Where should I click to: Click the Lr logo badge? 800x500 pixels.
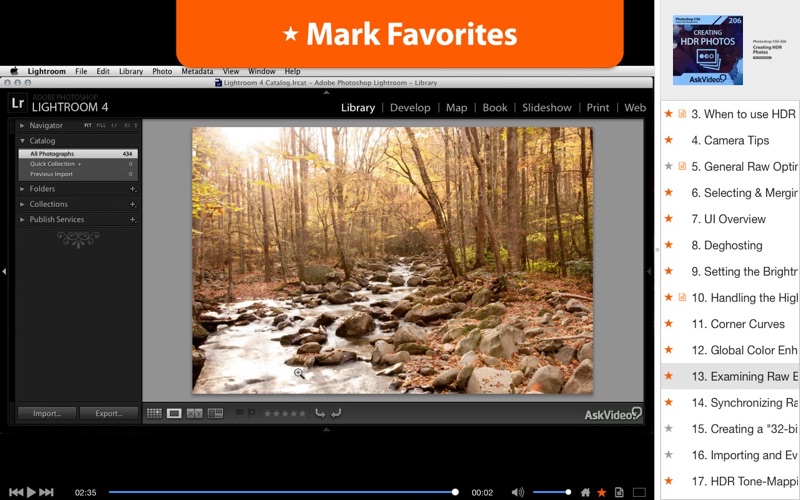(x=17, y=103)
